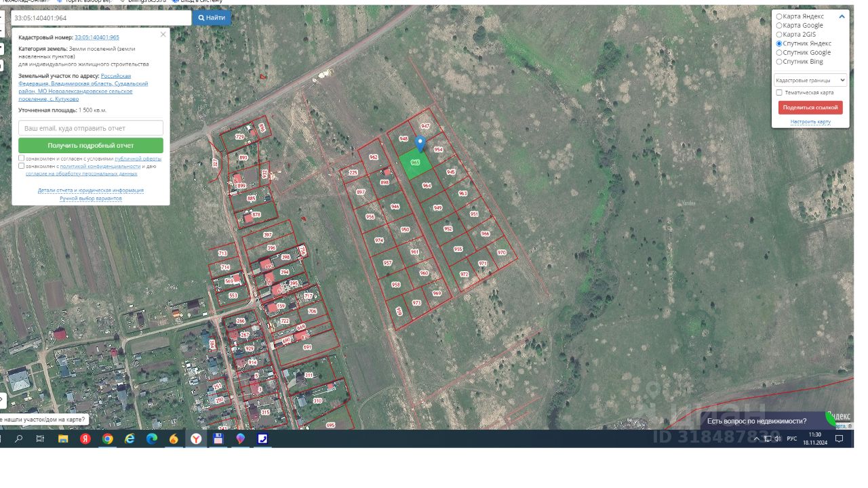Open Ручной выбор вариантов link
This screenshot has width=868, height=488.
[91, 199]
